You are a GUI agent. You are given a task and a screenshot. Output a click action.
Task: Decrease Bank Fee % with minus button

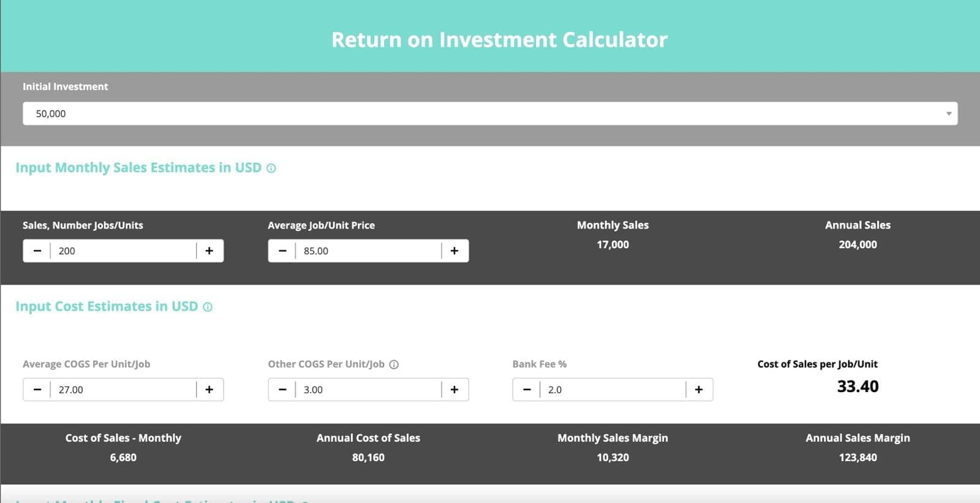[x=527, y=390]
